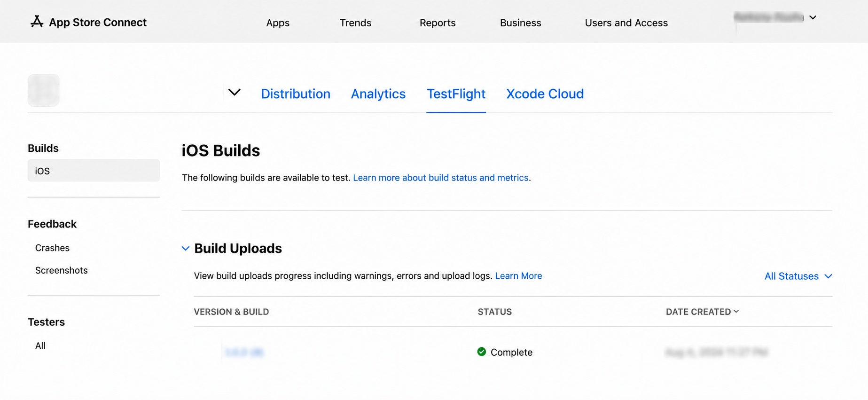Click the Complete status text
868x400 pixels.
(511, 352)
